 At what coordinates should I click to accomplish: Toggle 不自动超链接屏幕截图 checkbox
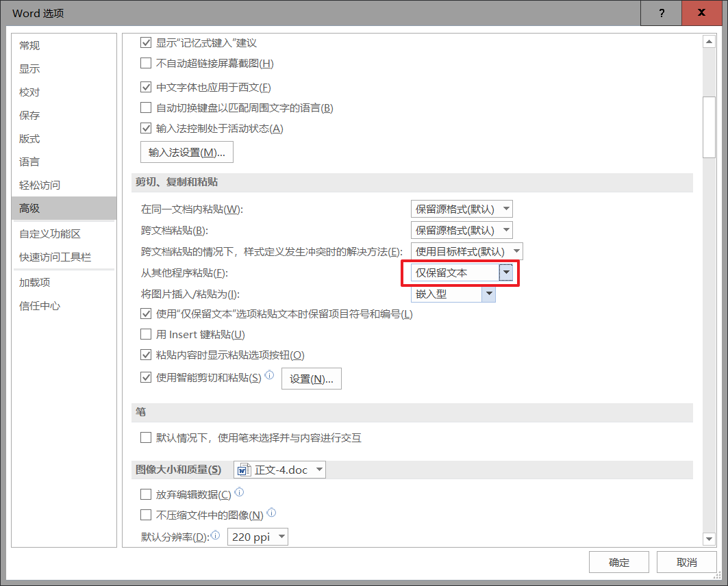(145, 64)
